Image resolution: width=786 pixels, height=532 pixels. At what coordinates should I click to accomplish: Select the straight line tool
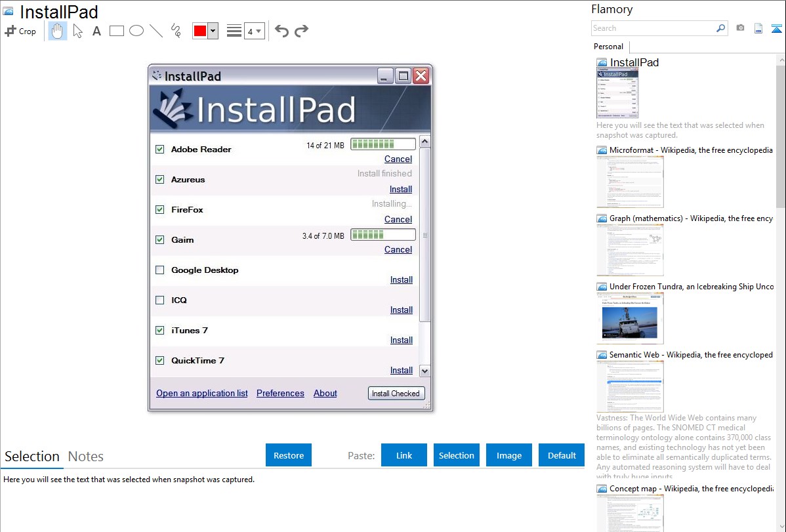[x=156, y=31]
